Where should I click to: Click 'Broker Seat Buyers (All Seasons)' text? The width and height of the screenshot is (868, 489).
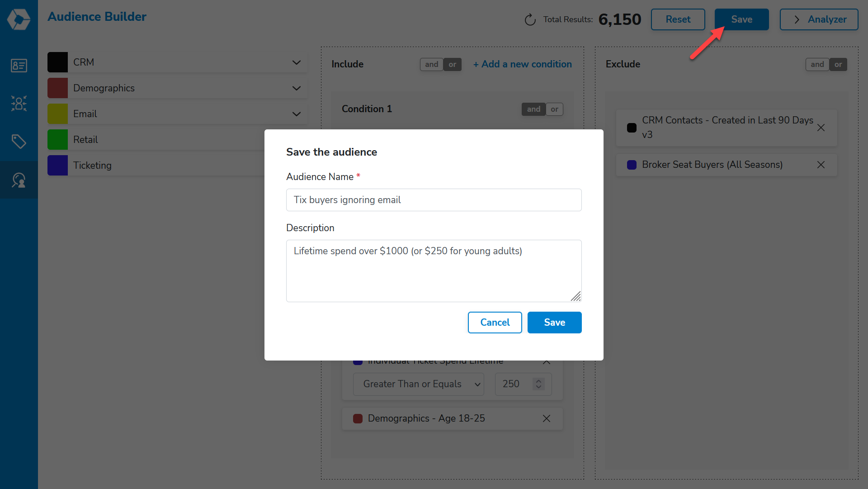[712, 165]
